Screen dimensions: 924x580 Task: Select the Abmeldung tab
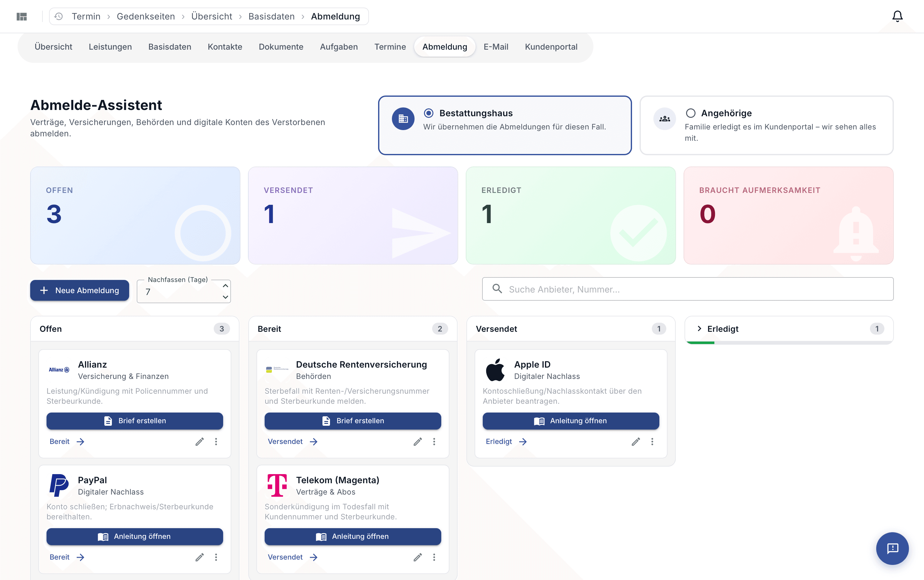click(x=445, y=47)
